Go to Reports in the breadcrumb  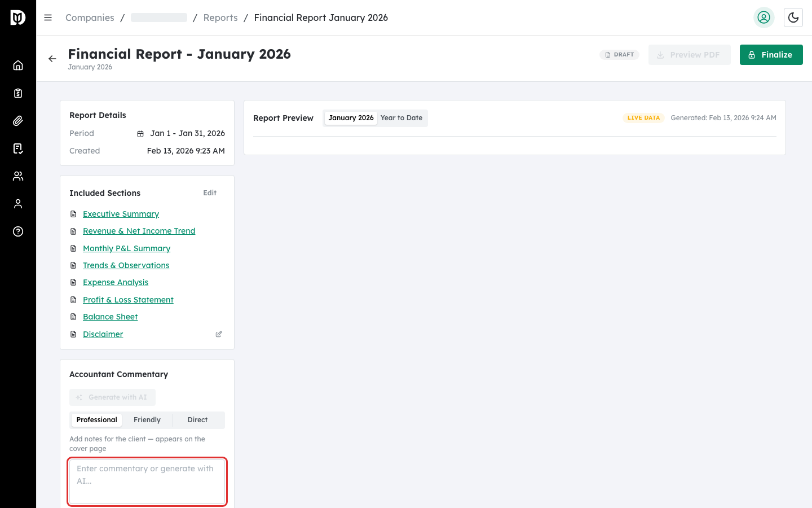click(220, 17)
